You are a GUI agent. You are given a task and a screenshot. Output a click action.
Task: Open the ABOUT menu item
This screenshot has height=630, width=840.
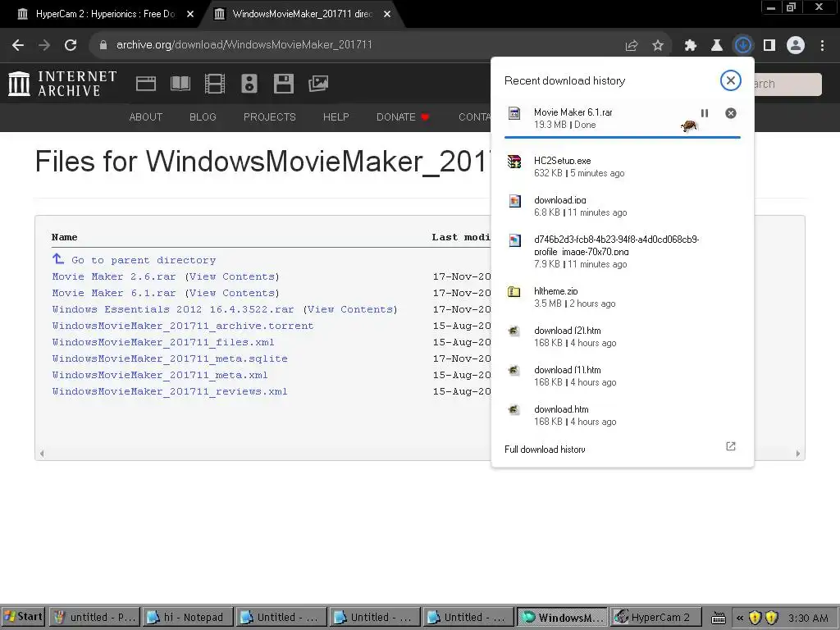[x=146, y=116]
